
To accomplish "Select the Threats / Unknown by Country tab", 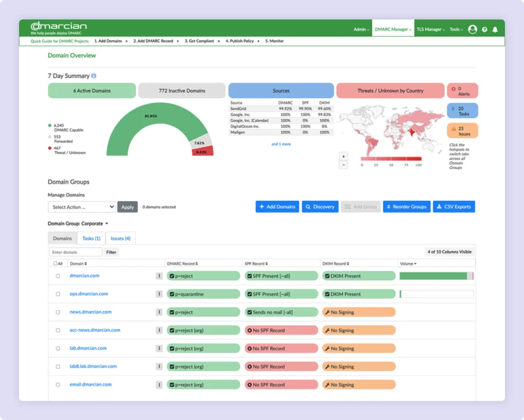I will click(x=390, y=91).
